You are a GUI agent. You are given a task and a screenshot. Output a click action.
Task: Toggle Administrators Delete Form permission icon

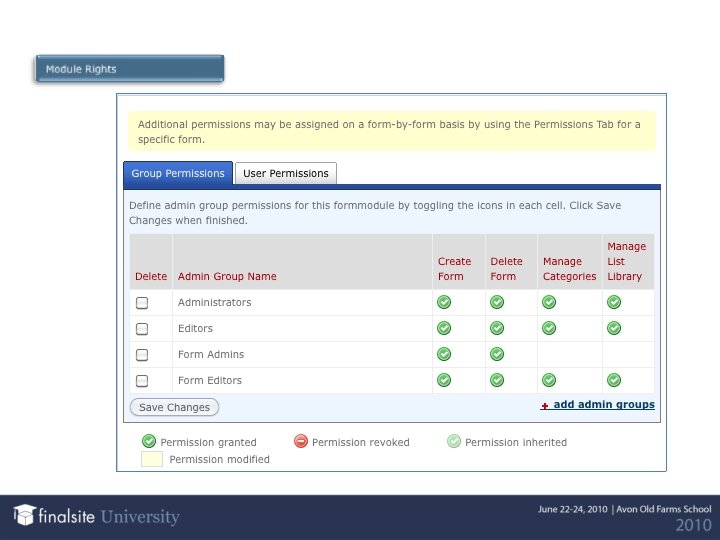point(497,302)
